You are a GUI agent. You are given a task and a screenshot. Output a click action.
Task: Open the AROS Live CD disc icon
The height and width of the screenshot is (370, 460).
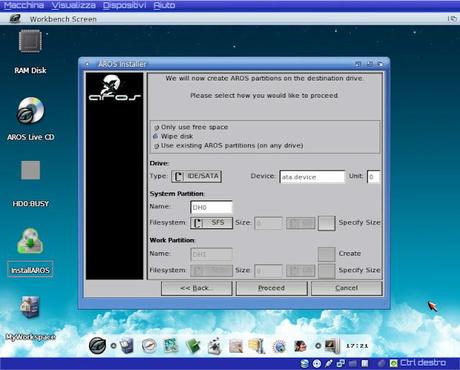tap(30, 110)
